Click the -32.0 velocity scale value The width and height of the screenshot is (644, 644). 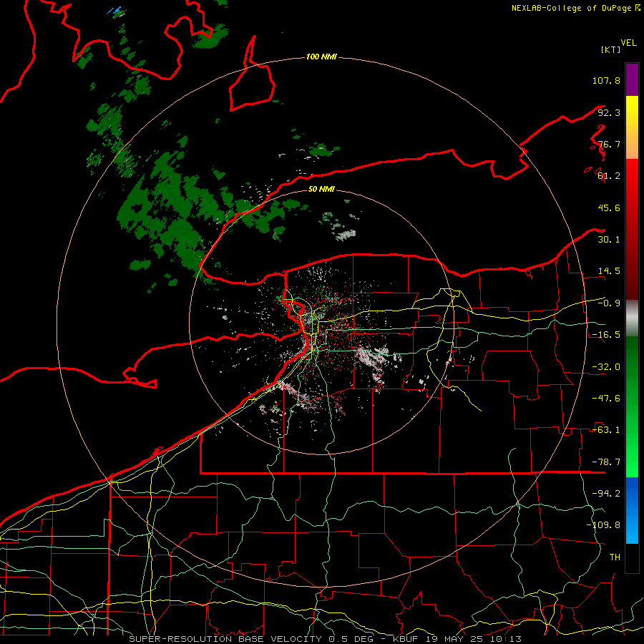606,367
